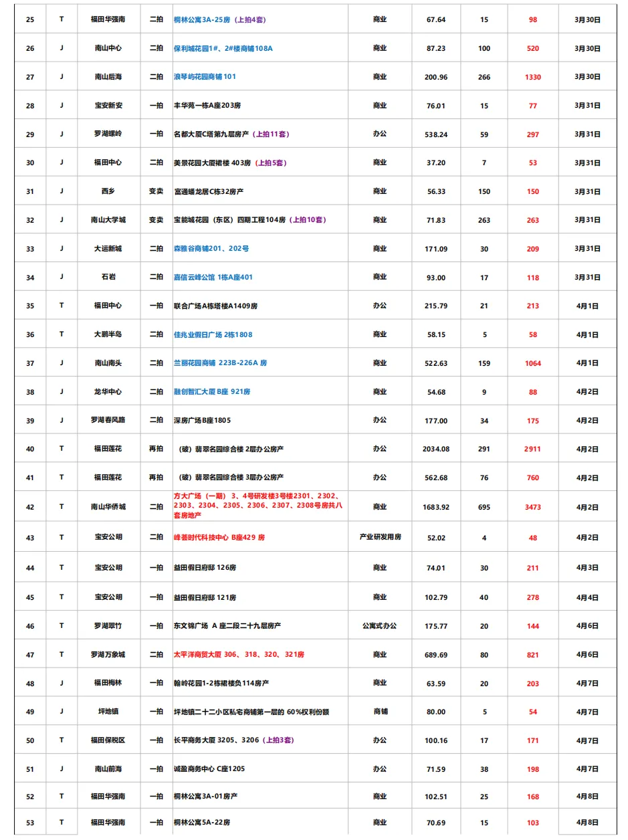Select district cell 坪地镇

pos(108,712)
